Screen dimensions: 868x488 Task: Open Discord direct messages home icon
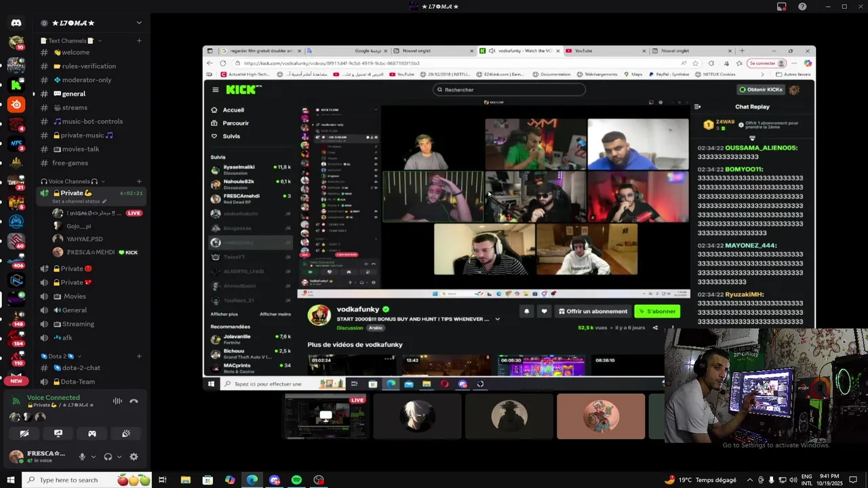coord(16,23)
